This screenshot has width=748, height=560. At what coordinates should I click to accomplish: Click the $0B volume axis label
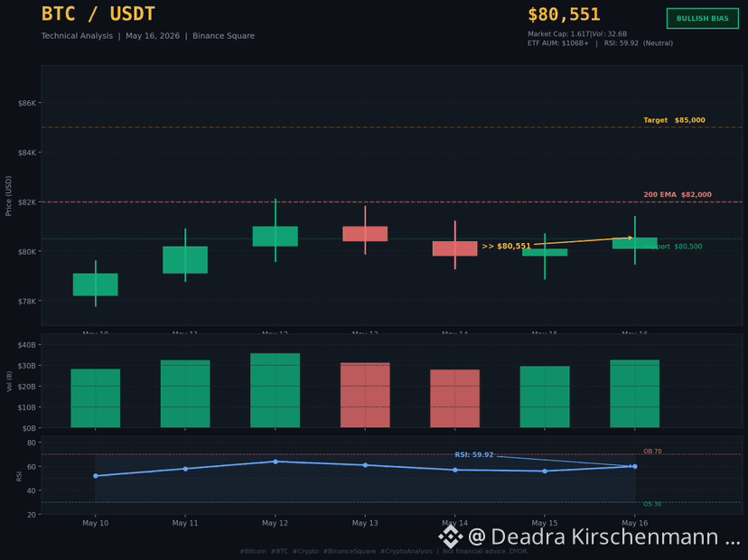pyautogui.click(x=29, y=428)
